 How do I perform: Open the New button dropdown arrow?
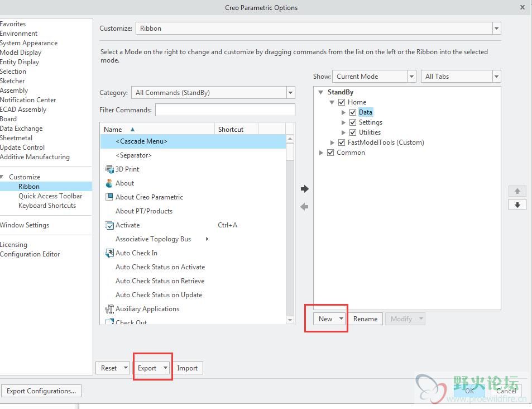(341, 318)
